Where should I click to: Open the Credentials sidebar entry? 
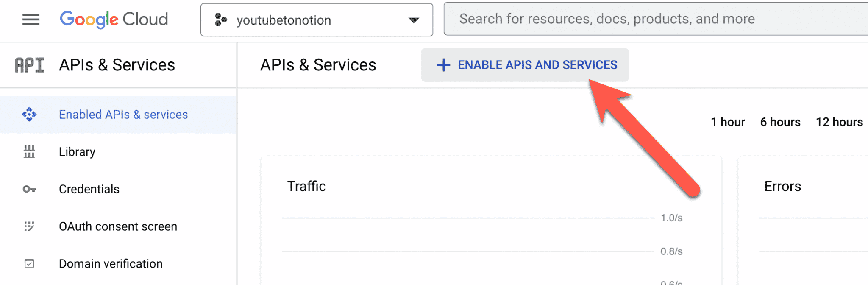click(x=89, y=189)
